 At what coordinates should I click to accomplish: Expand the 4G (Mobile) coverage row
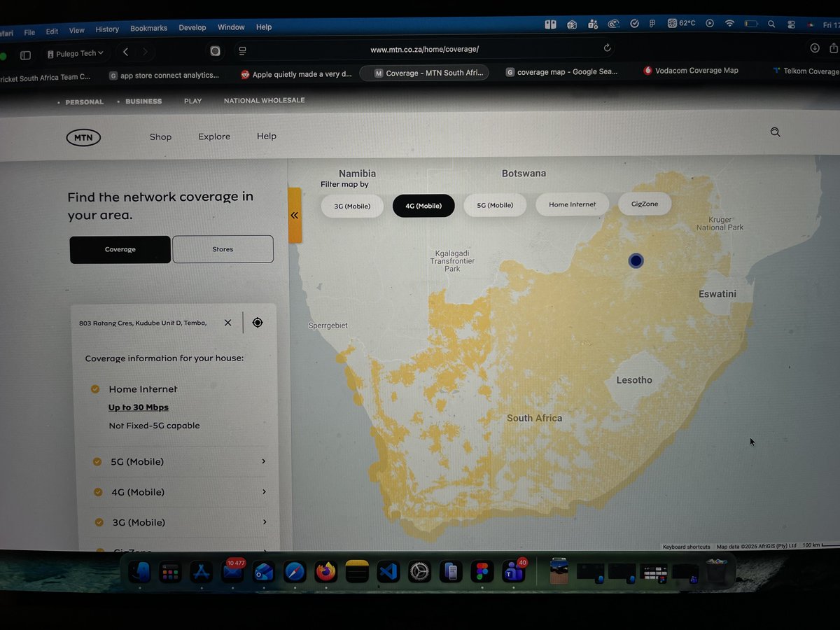pyautogui.click(x=179, y=492)
